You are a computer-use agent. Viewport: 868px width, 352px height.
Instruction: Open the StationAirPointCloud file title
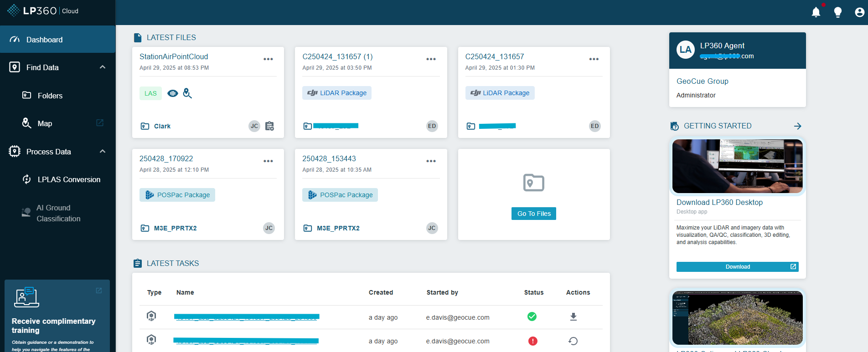(174, 56)
